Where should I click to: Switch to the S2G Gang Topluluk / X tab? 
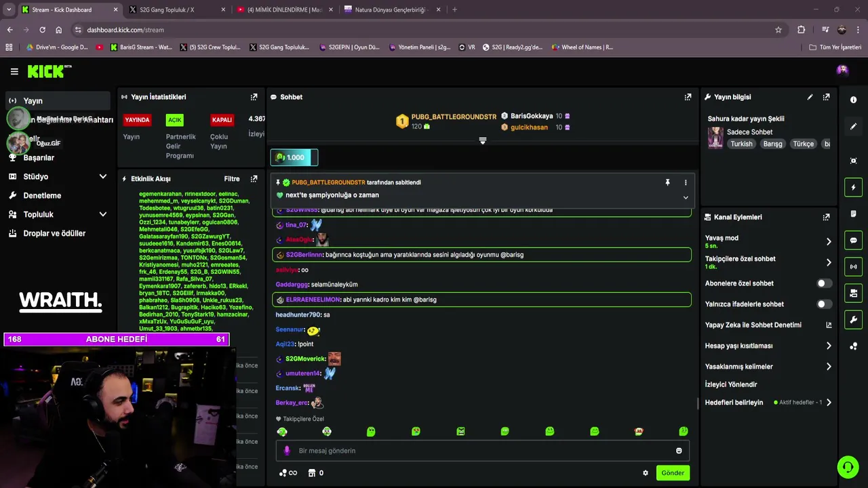[178, 9]
